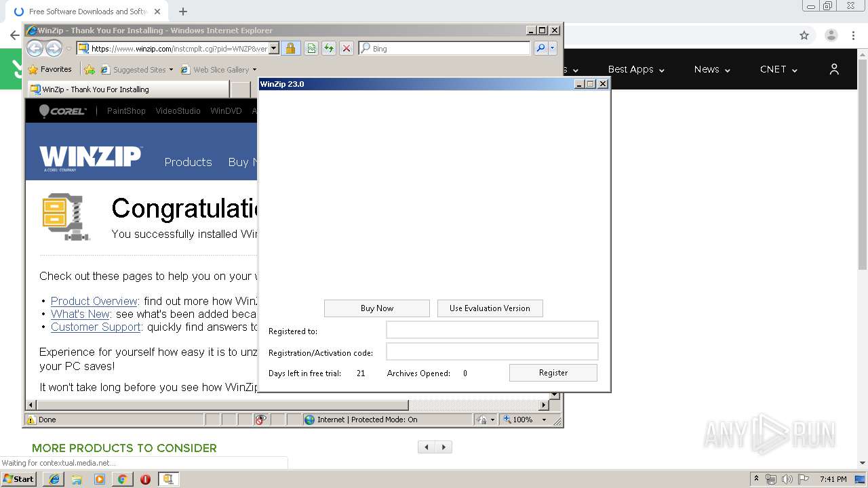
Task: Click Action Center flag in tray
Action: 802,479
